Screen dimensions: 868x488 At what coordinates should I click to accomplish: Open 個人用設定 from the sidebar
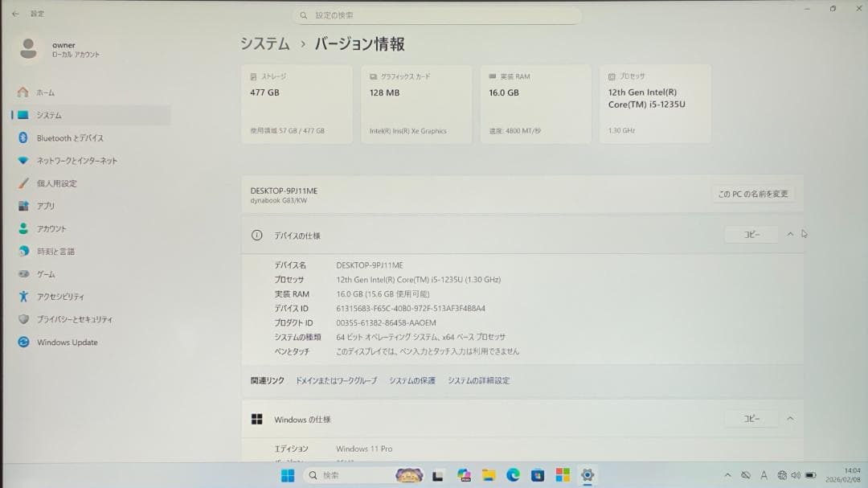(56, 182)
